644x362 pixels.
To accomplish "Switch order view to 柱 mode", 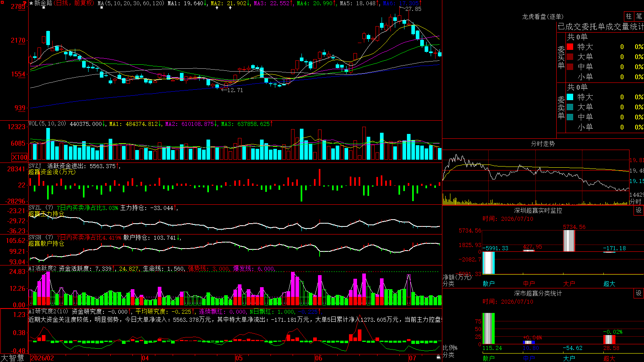I will [629, 16].
